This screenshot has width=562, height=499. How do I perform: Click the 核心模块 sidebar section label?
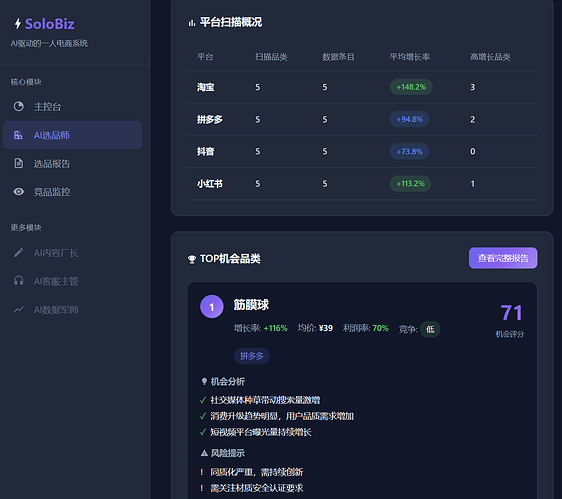(26, 82)
